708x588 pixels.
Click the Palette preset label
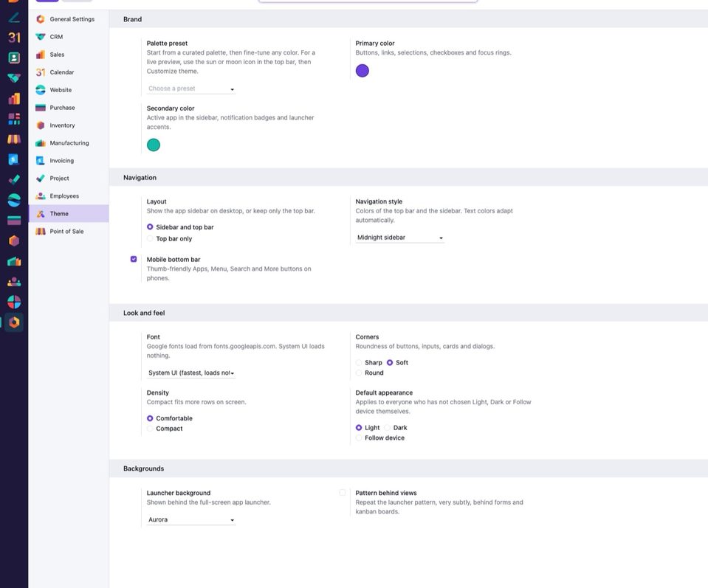coord(167,44)
